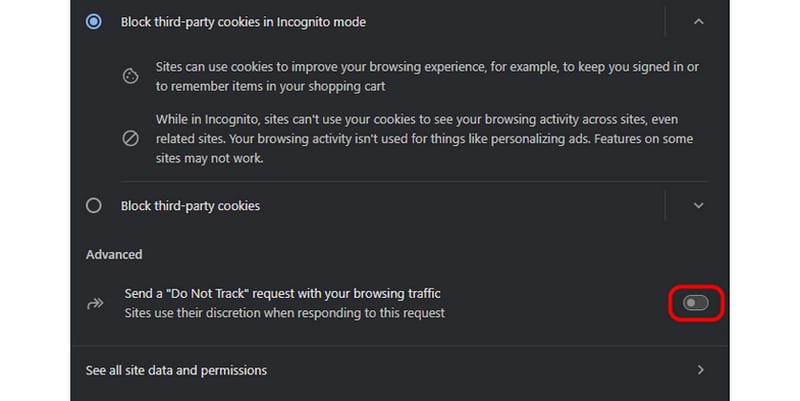Open See all site data and permissions
The image size is (800, 401).
(x=176, y=370)
